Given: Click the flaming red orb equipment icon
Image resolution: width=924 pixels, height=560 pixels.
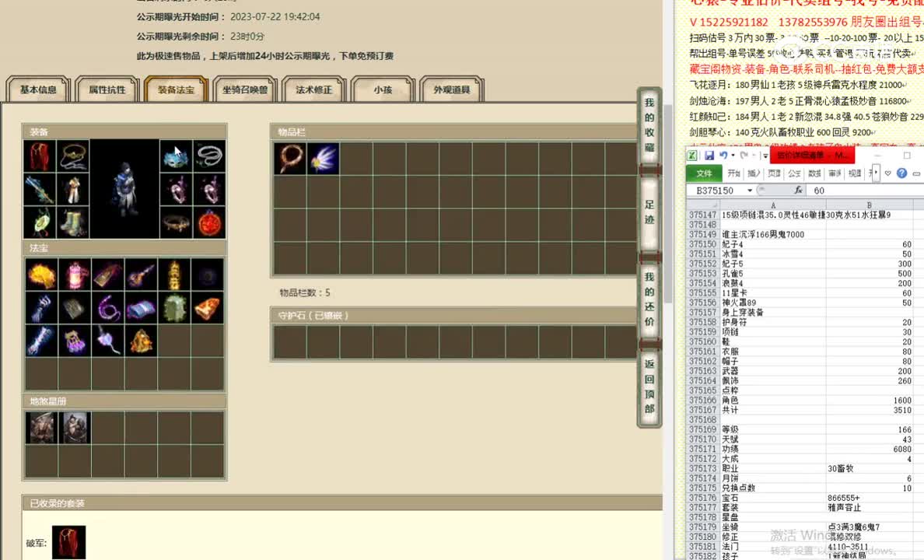Looking at the screenshot, I should [x=210, y=222].
